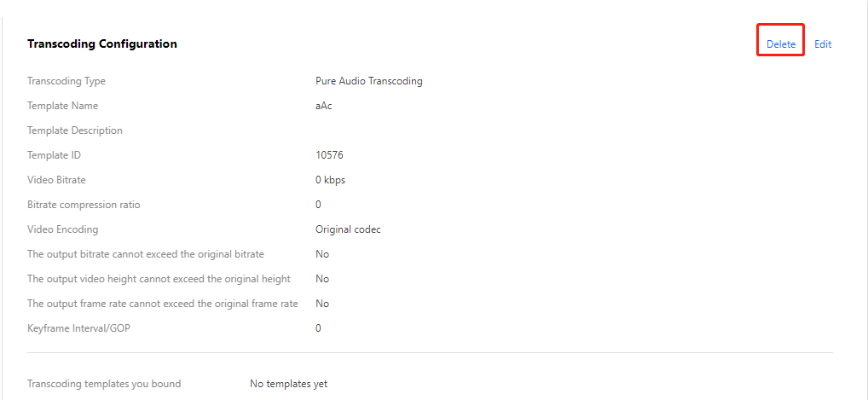Screen dimensions: 868x400
Task: Click the Transcoding Configuration heading
Action: tap(102, 43)
